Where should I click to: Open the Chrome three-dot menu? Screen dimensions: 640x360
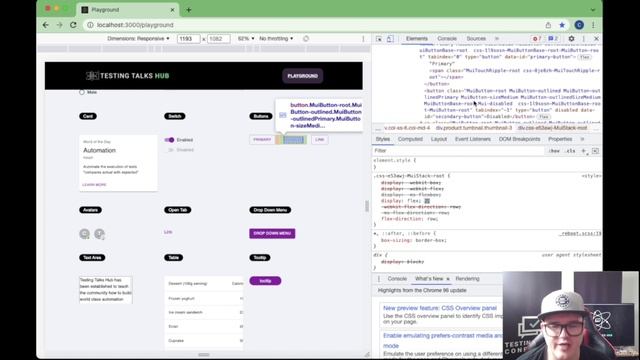pyautogui.click(x=593, y=25)
